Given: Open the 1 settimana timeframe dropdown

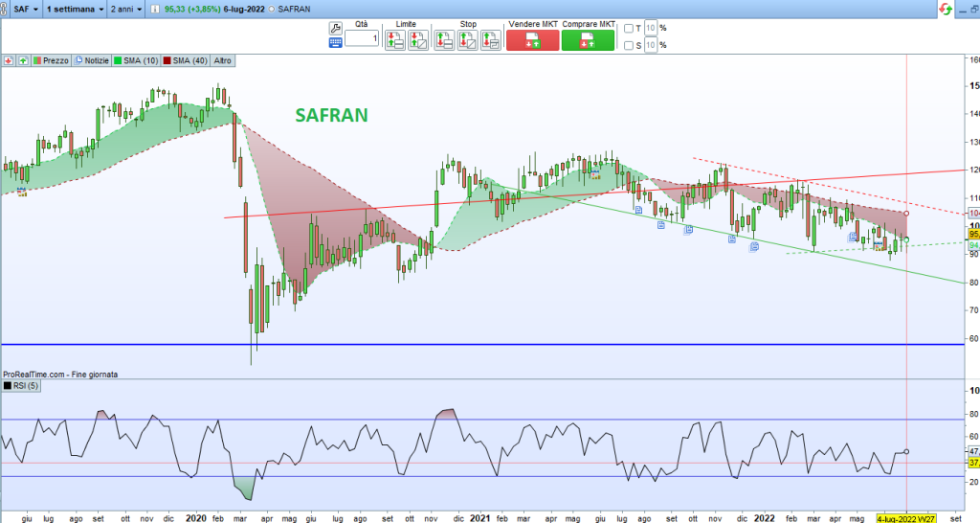Looking at the screenshot, I should click(75, 10).
